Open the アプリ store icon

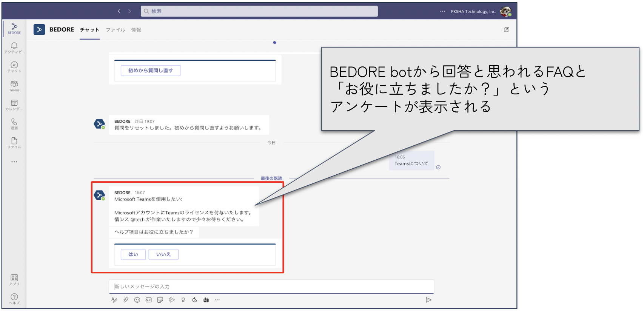[14, 280]
